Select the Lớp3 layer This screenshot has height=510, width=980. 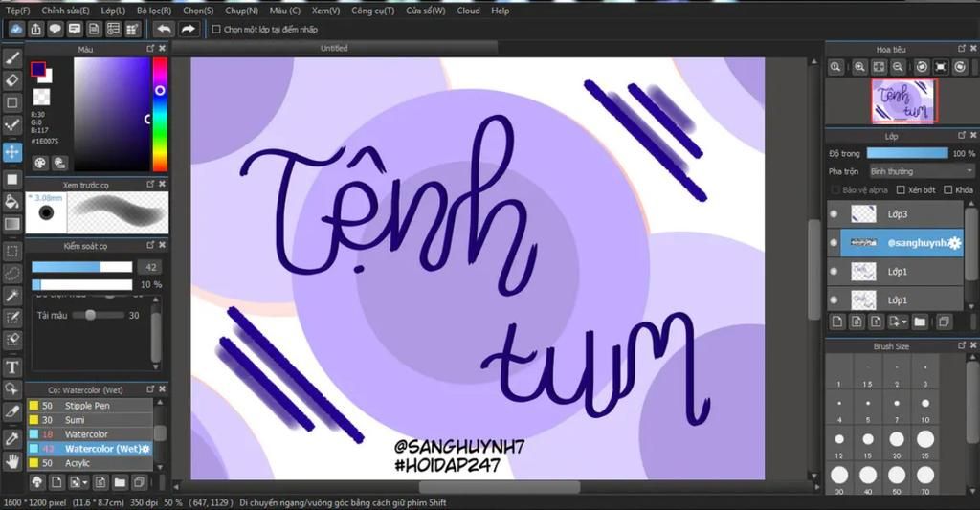click(x=896, y=214)
